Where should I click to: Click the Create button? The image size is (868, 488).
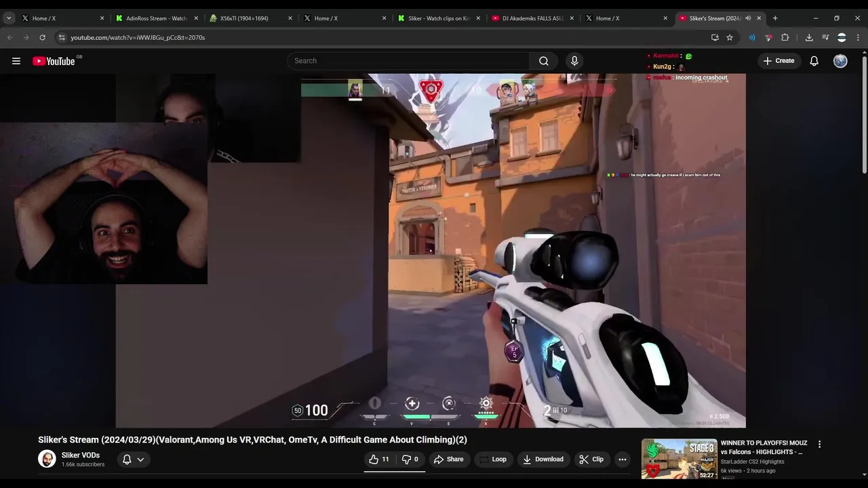(778, 61)
